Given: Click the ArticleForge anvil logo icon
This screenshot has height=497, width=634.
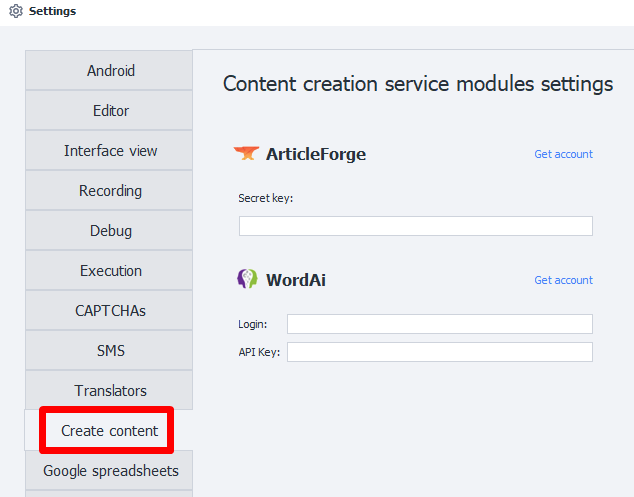Looking at the screenshot, I should 246,154.
